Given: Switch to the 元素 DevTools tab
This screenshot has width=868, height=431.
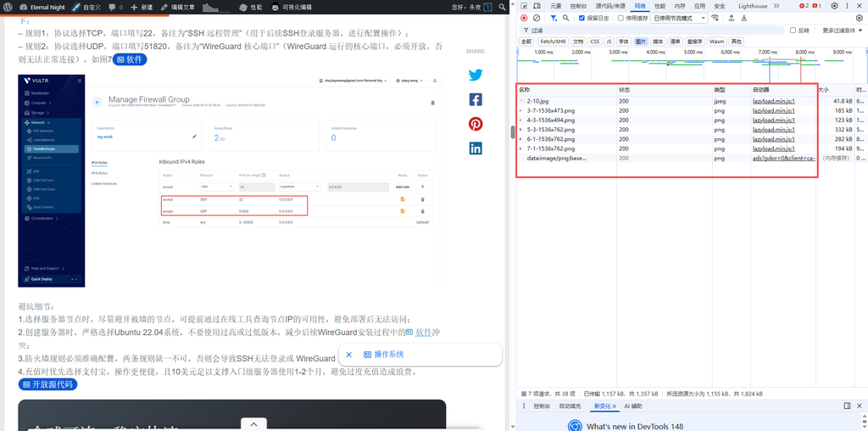Looking at the screenshot, I should tap(556, 6).
